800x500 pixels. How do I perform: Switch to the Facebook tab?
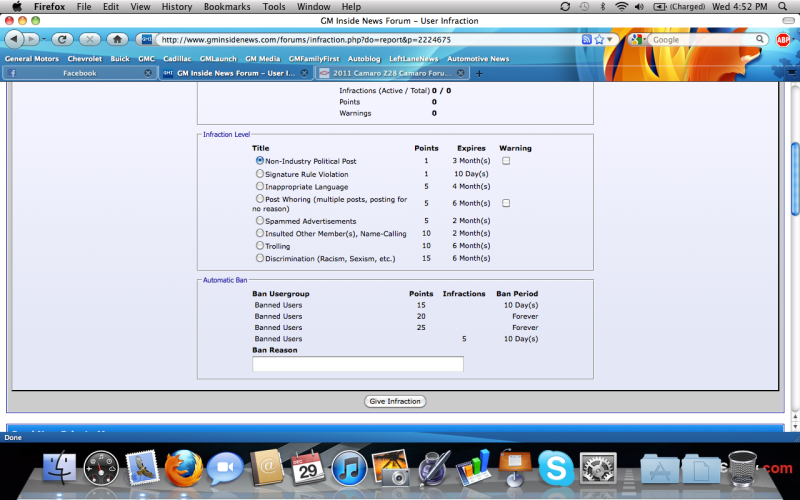(x=80, y=73)
